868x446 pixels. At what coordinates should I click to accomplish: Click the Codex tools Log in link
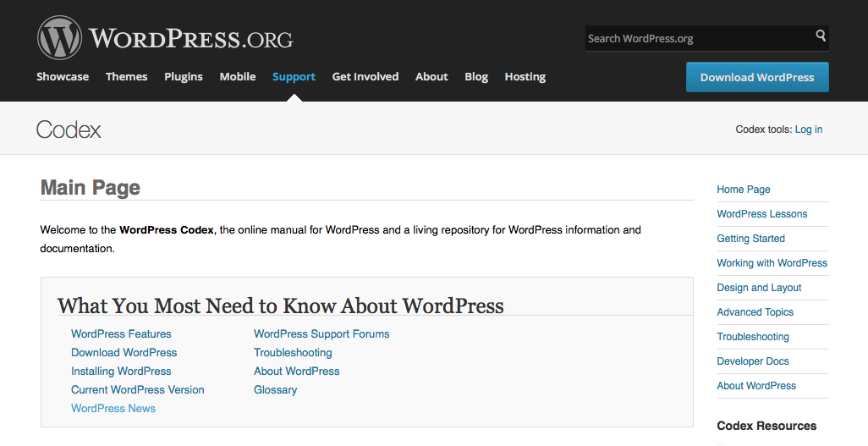tap(808, 129)
